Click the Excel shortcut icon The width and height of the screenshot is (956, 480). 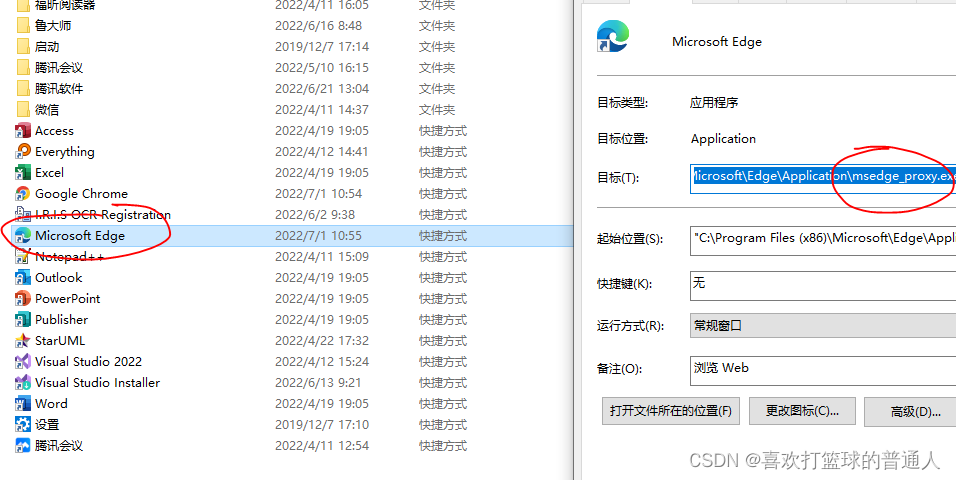(23, 173)
